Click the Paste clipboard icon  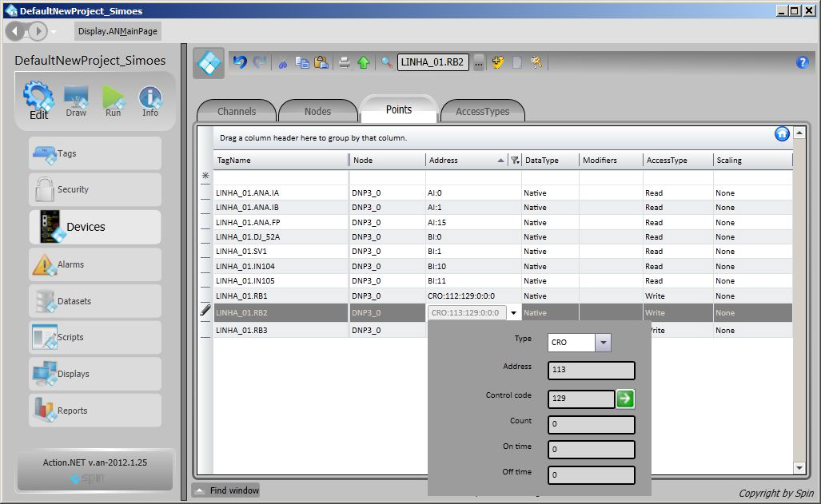tap(321, 62)
